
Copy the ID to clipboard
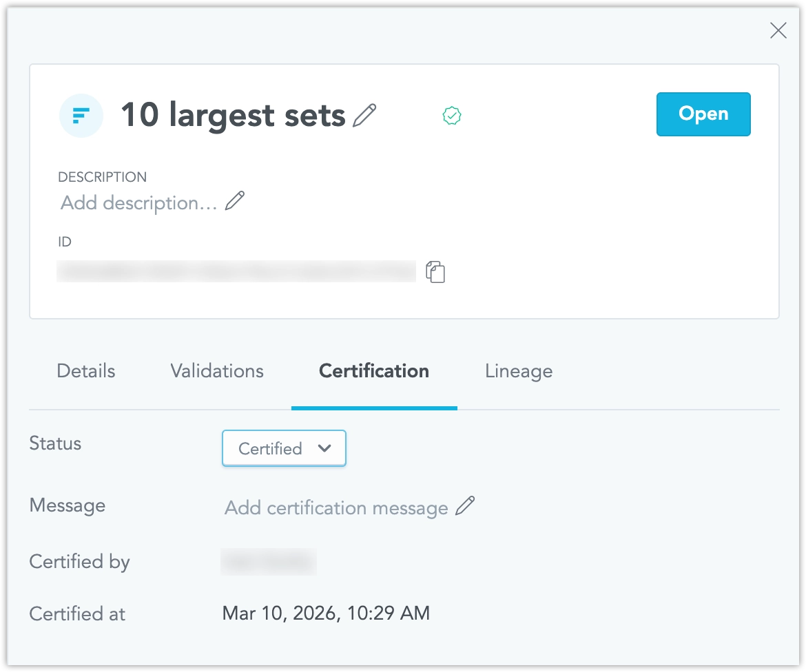click(x=435, y=271)
